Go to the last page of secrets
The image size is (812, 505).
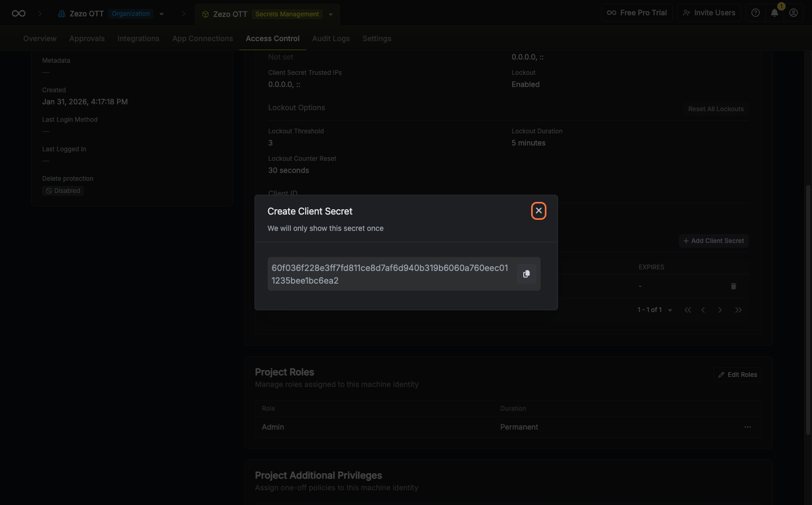click(x=738, y=310)
